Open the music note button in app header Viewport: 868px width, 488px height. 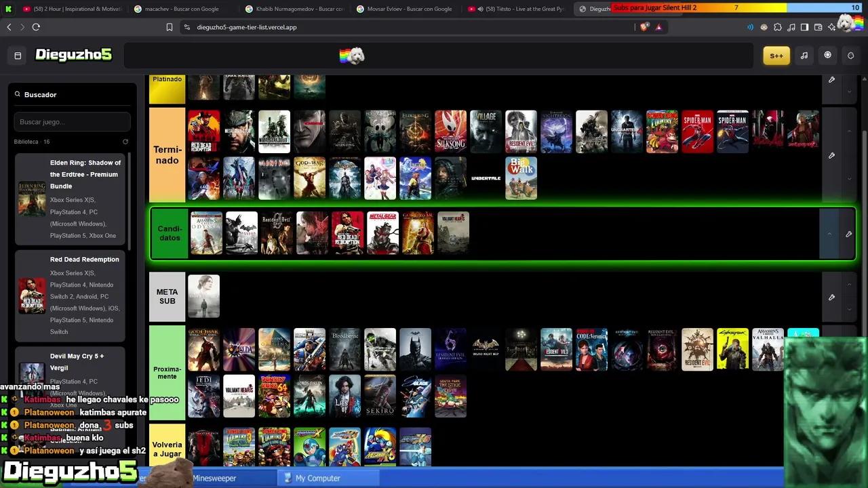804,56
